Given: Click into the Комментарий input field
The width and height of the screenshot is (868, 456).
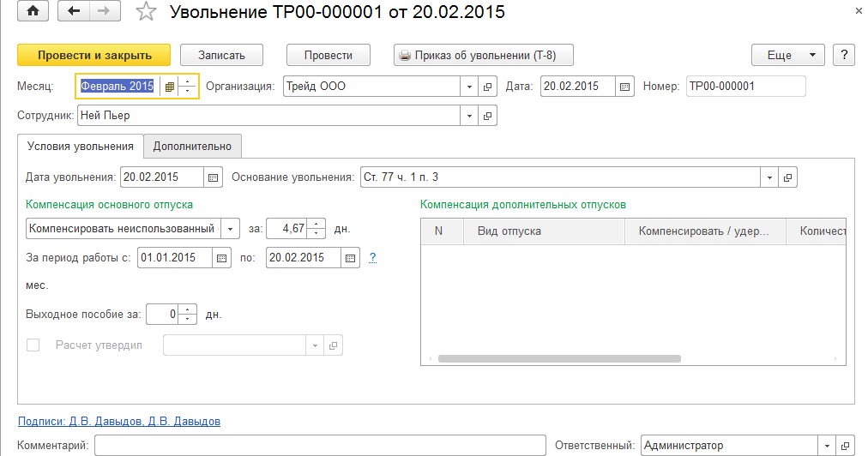Looking at the screenshot, I should click(319, 446).
